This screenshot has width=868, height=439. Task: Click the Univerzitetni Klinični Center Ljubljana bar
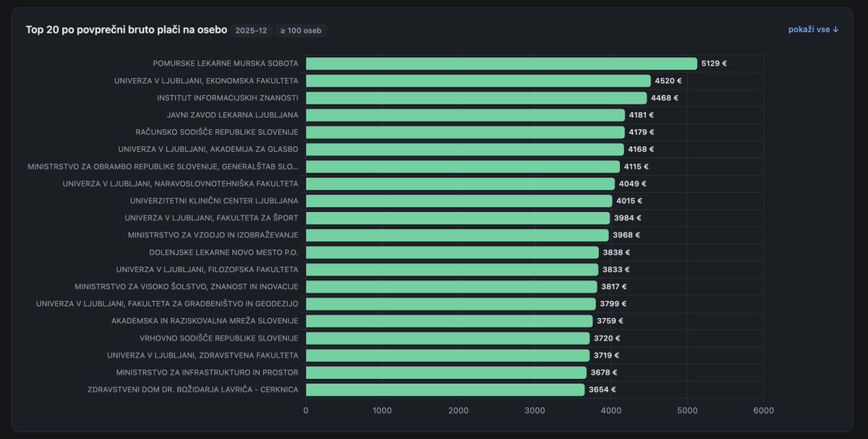459,201
